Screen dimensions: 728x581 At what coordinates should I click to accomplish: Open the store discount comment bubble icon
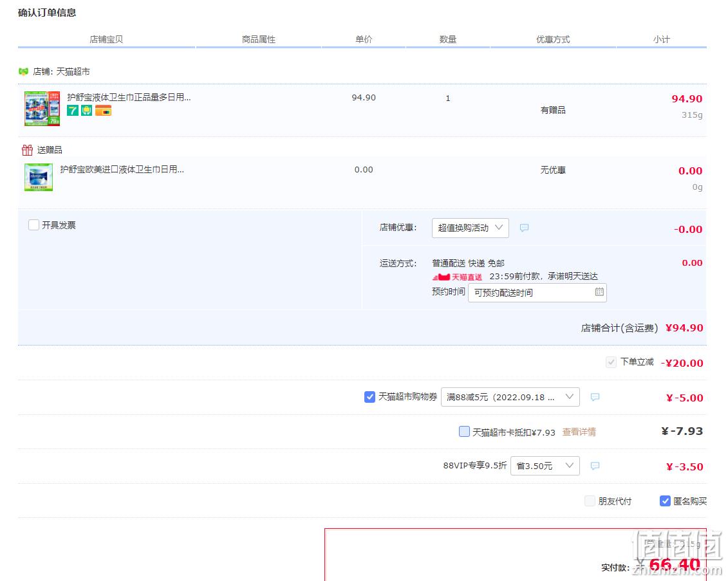coord(524,228)
